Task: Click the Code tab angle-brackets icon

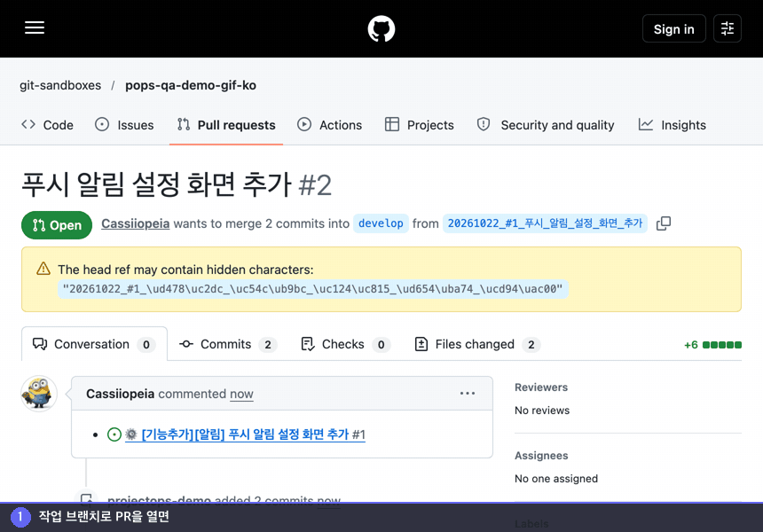Action: (x=28, y=124)
